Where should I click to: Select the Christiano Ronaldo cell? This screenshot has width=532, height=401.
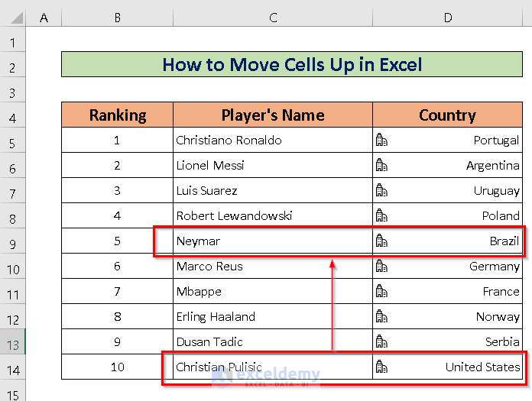273,140
